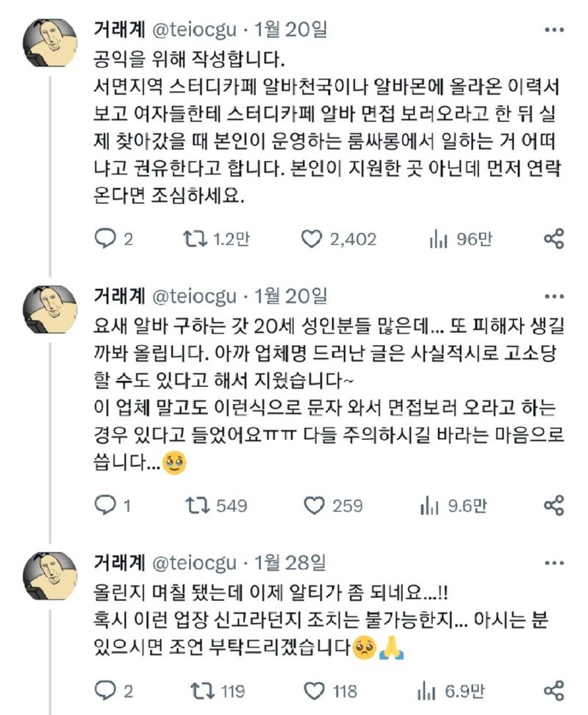
Task: Open the 1월 28일 timestamp link
Action: coord(290,563)
